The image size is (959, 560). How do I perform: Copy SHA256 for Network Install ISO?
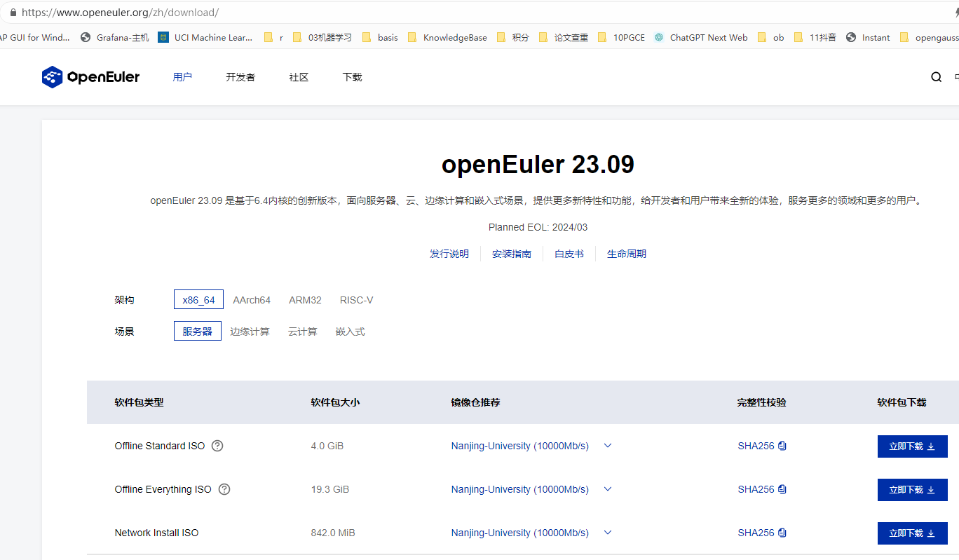(x=782, y=533)
